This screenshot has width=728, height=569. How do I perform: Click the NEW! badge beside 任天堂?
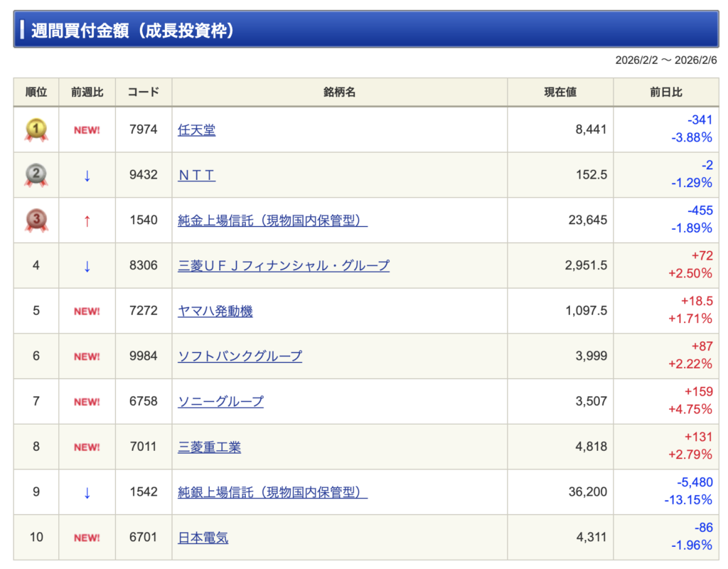tap(87, 130)
